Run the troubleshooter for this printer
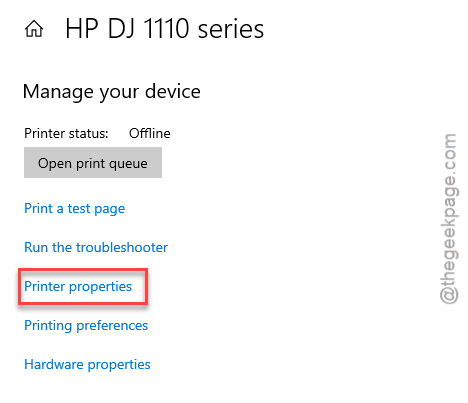Screen dimensions: 468x403 click(x=96, y=247)
